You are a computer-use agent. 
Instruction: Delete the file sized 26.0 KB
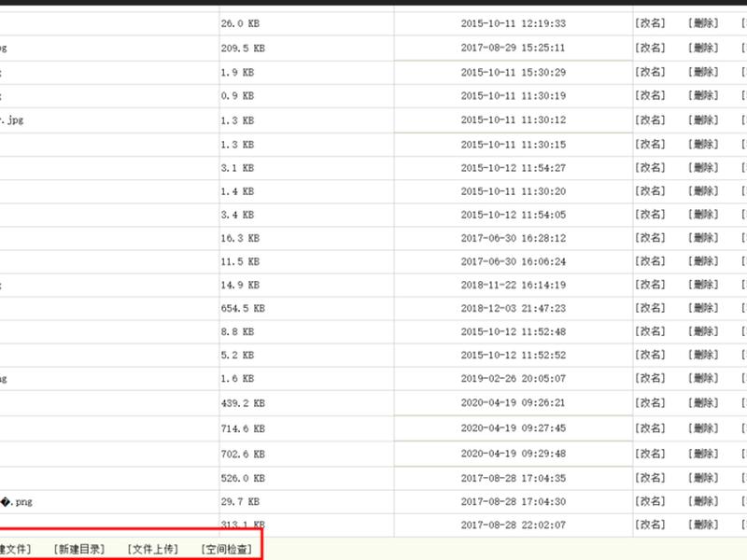point(703,22)
